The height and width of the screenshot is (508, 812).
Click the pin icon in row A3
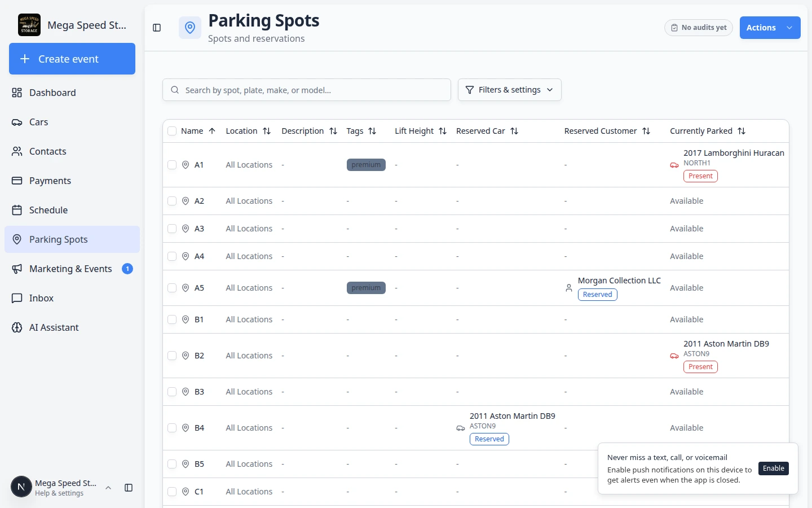pyautogui.click(x=186, y=229)
